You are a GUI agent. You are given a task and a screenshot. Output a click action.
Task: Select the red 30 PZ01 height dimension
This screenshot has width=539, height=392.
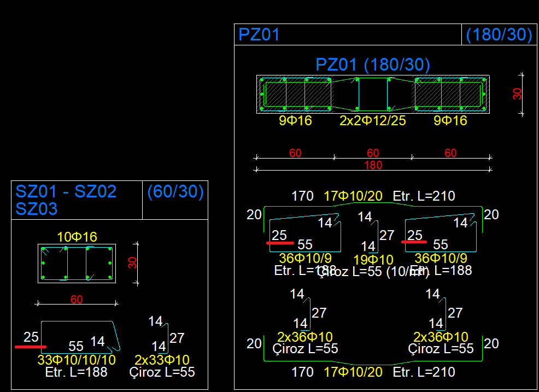(x=517, y=94)
